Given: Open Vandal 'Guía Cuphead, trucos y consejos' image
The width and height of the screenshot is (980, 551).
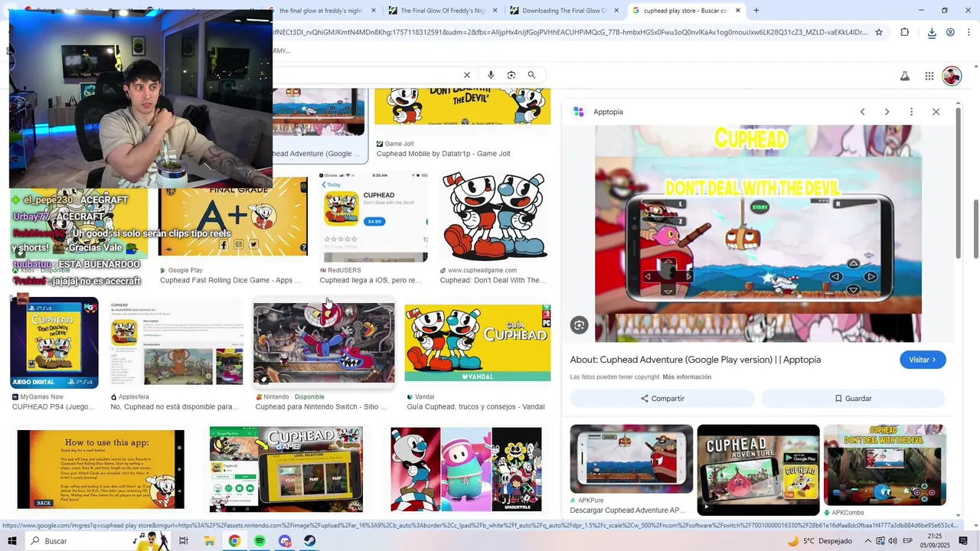Looking at the screenshot, I should coord(477,342).
